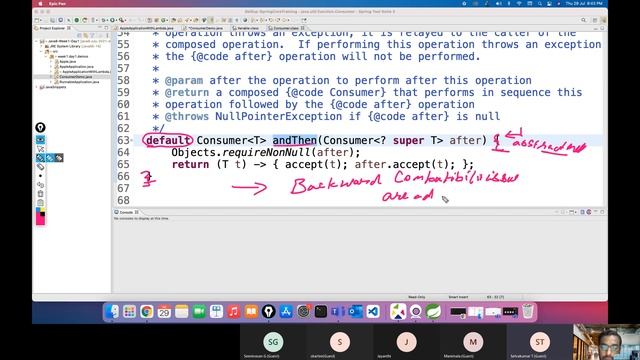
Task: Click the date and time in menu bar
Action: click(x=584, y=4)
